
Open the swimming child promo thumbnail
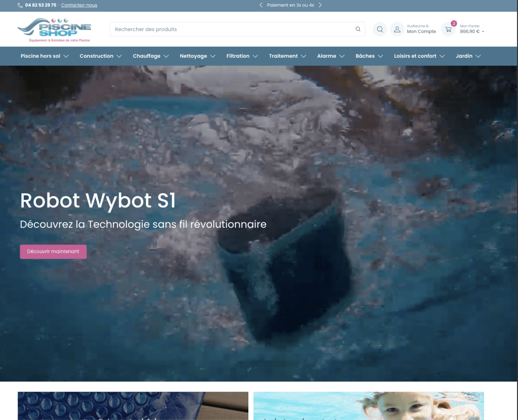point(369,406)
